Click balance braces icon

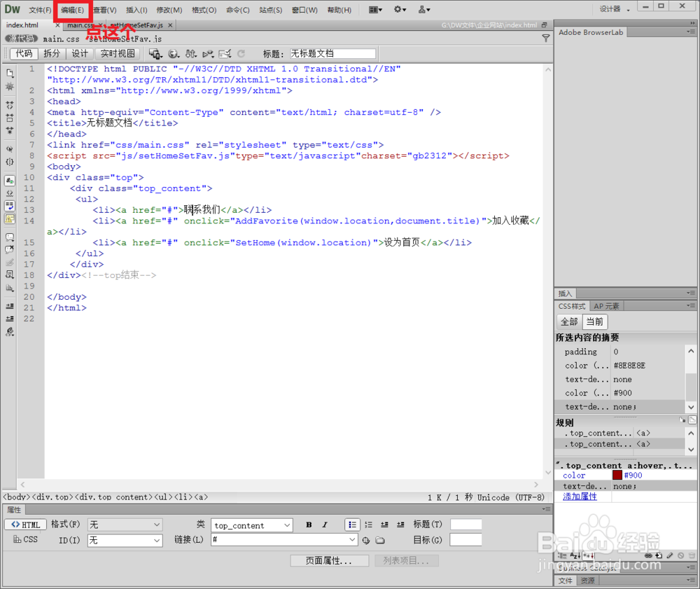(10, 162)
